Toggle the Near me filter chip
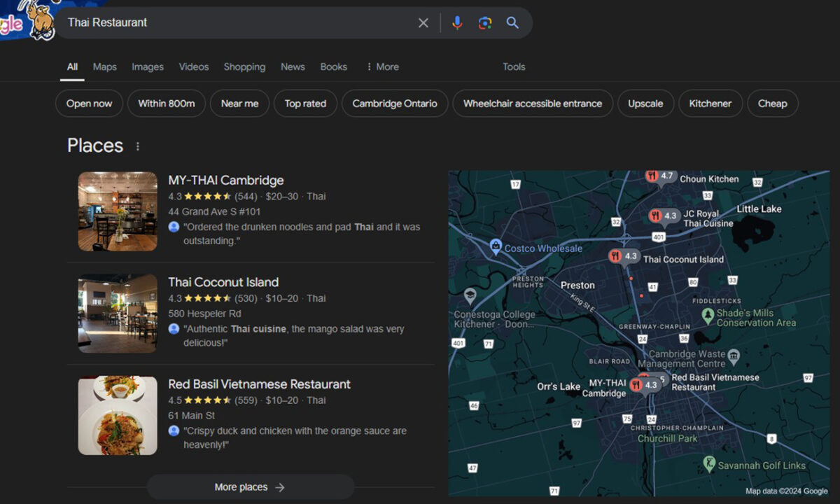Screen dimensions: 840x504 pos(239,104)
